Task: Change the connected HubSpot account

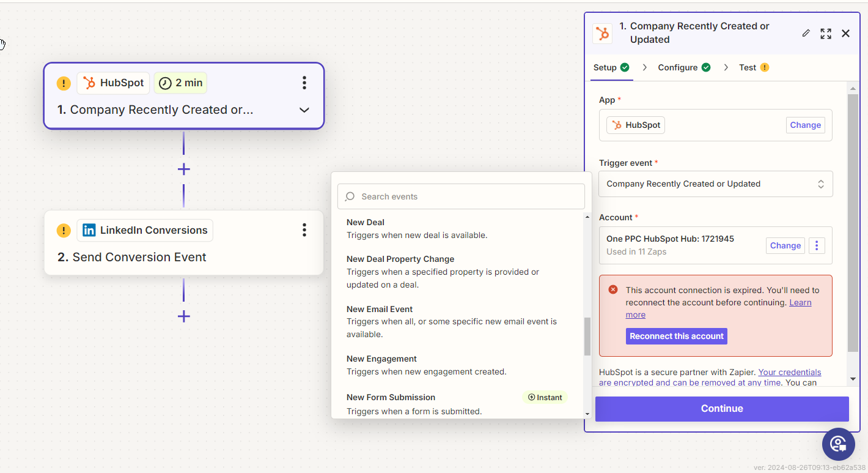Action: (x=785, y=245)
